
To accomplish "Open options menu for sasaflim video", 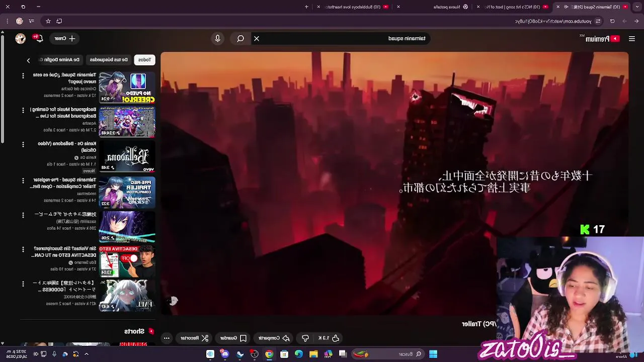I will coord(23,215).
